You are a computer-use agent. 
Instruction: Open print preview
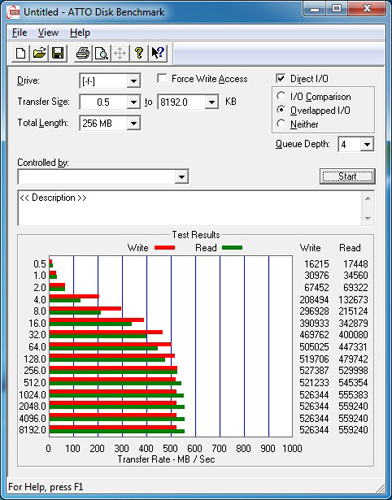point(101,53)
